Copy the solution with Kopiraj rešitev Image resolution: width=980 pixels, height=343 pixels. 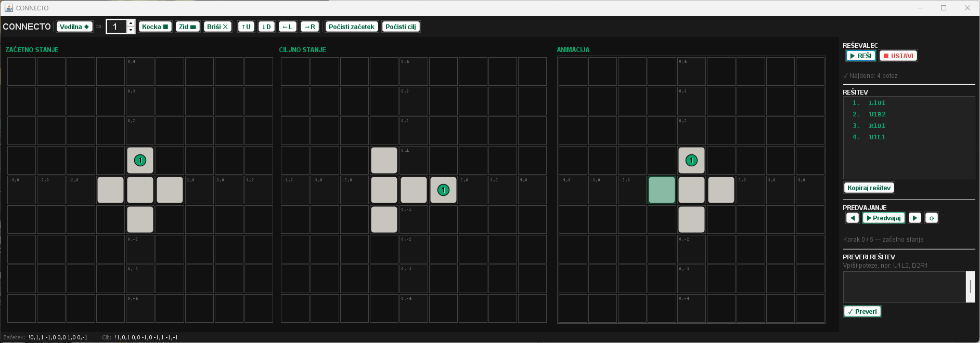[869, 188]
